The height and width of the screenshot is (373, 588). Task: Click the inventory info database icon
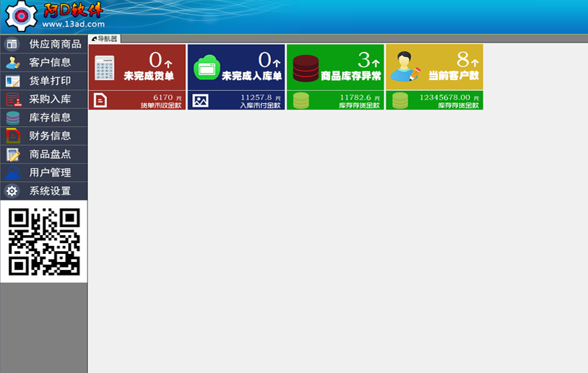click(x=13, y=118)
